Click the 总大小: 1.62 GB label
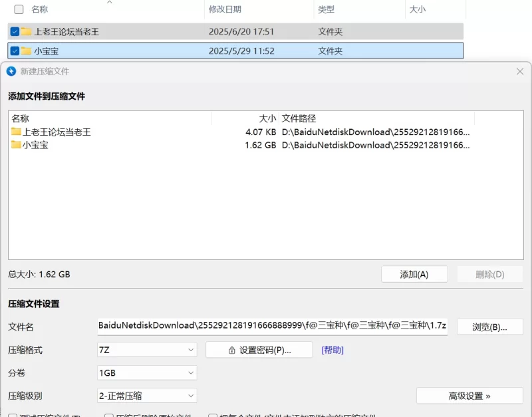This screenshot has height=417, width=532. [x=39, y=274]
